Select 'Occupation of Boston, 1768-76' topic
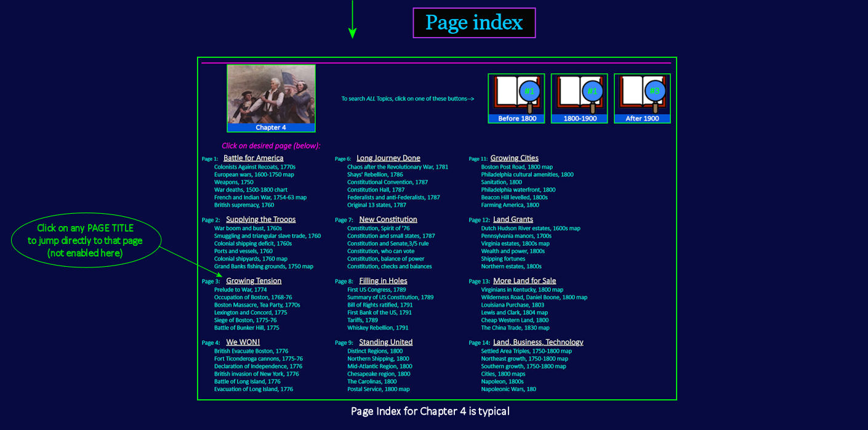The image size is (868, 430). tap(253, 297)
